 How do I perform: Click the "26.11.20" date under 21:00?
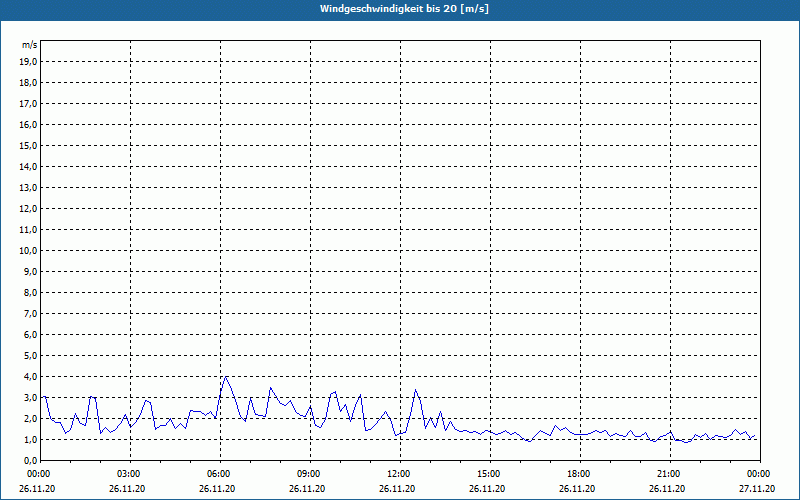point(667,489)
